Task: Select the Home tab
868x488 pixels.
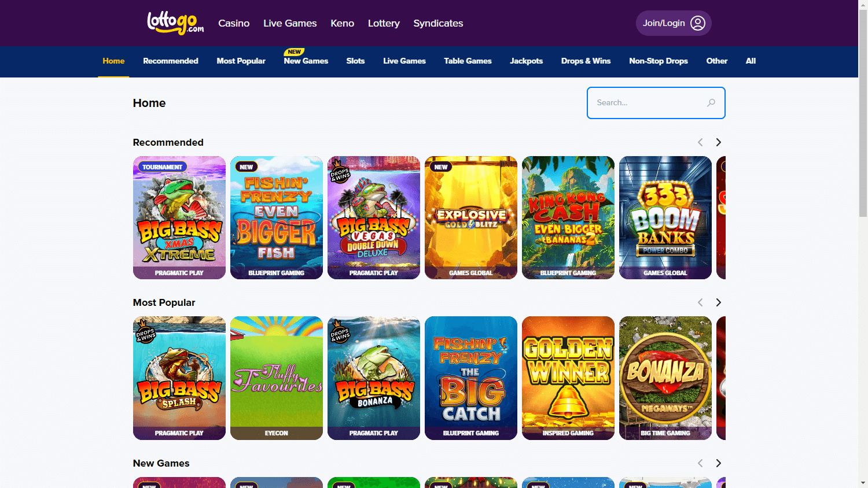Action: [x=113, y=61]
